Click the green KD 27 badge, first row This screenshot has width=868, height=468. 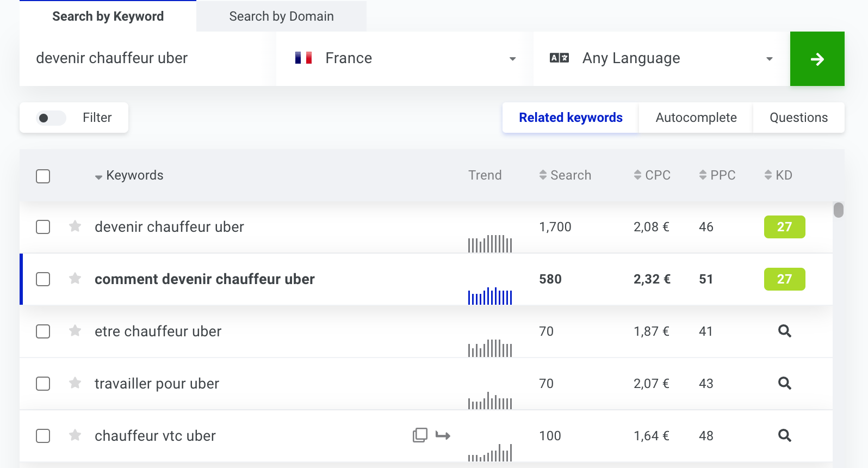coord(784,227)
